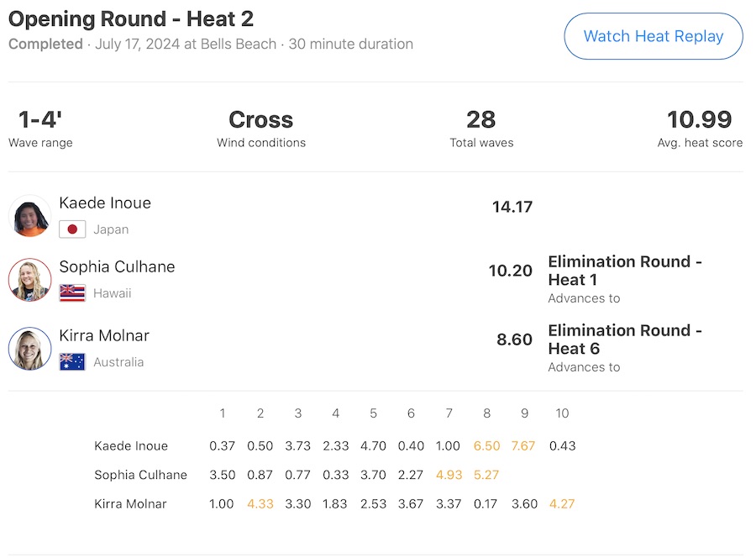Click the Japan flag icon
The width and height of the screenshot is (756, 558).
pyautogui.click(x=72, y=229)
